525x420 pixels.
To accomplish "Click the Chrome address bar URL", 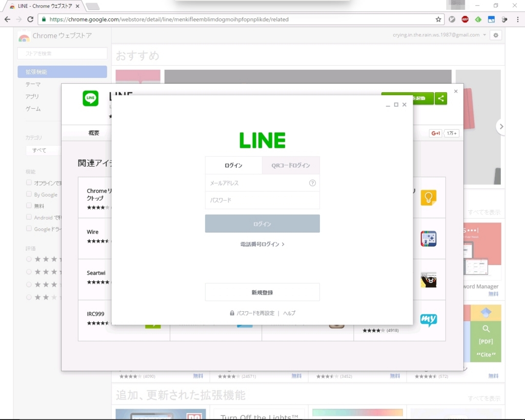I will click(x=169, y=19).
